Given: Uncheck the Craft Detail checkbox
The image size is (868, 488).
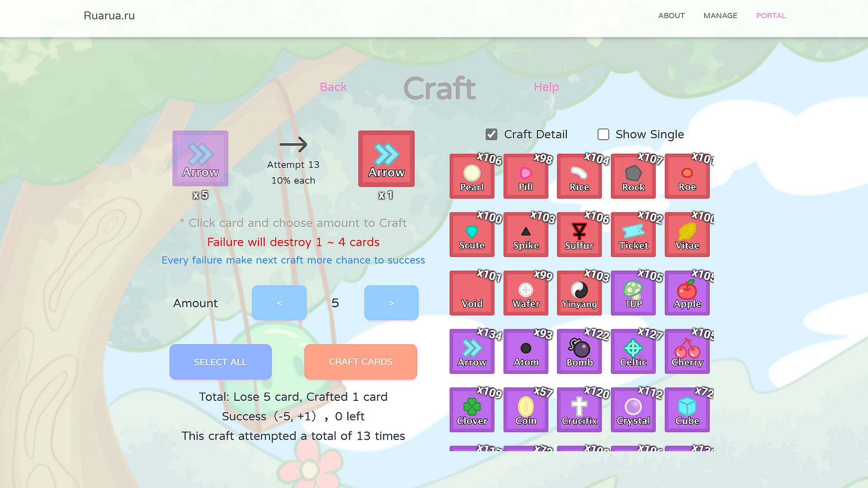Looking at the screenshot, I should pos(491,134).
